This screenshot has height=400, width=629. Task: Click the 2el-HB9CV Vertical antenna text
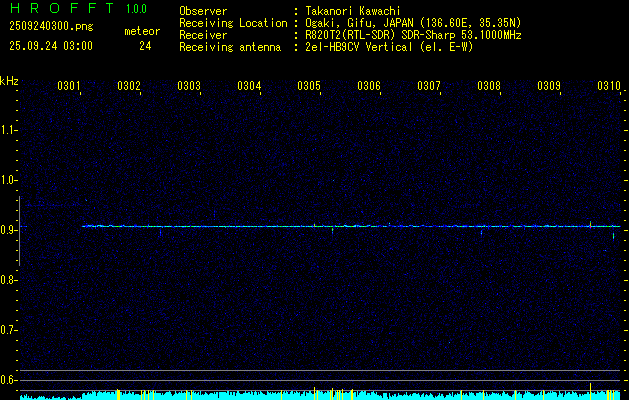pos(389,47)
